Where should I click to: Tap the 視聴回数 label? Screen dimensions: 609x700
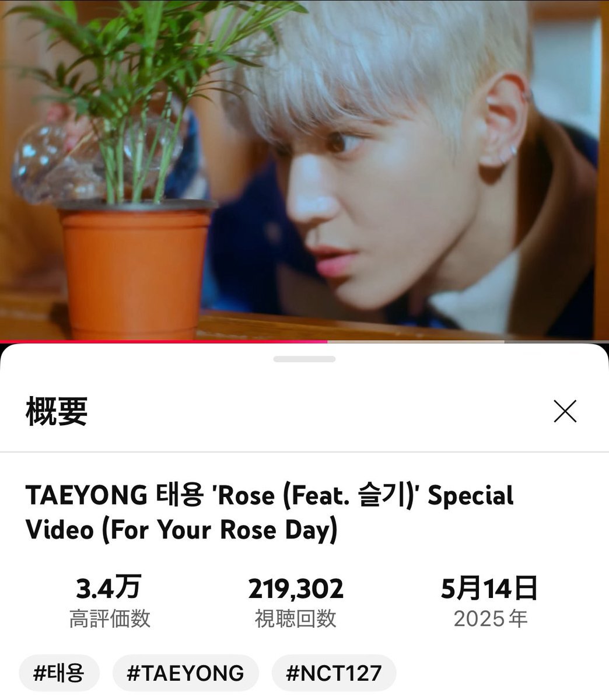[296, 619]
